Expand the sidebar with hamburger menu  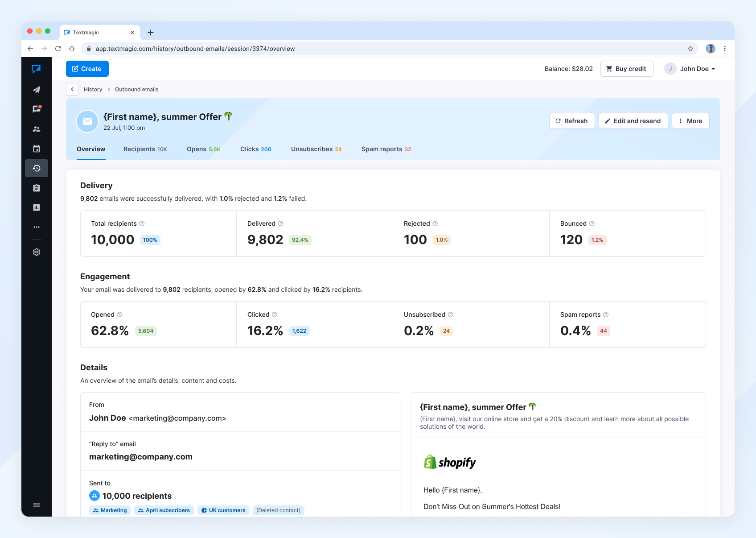[37, 505]
